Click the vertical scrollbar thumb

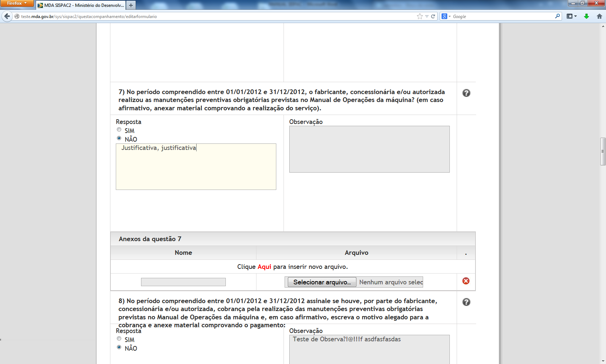tap(603, 151)
